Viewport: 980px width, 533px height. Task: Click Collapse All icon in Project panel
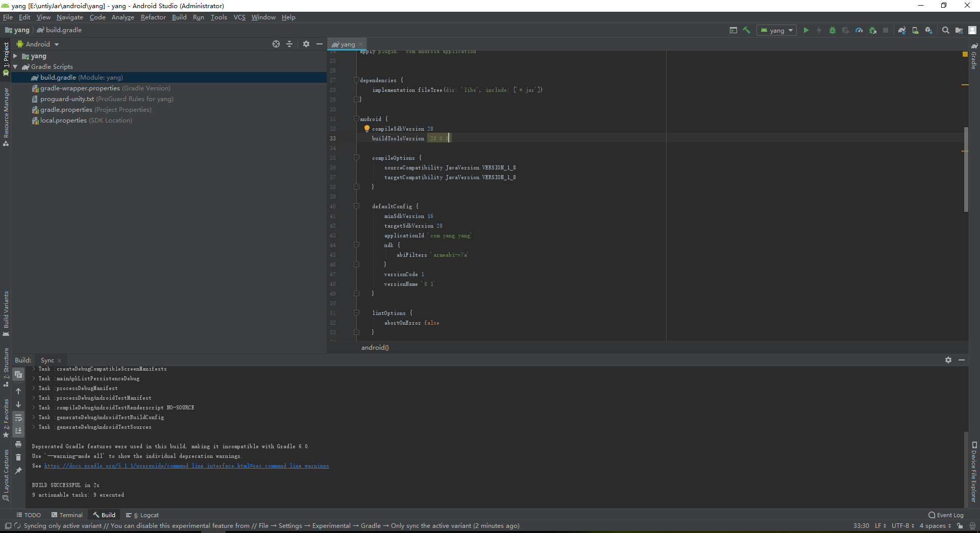point(289,44)
